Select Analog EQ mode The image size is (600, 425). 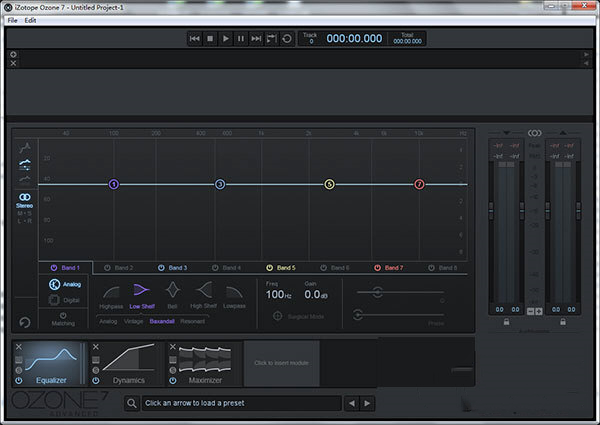point(65,284)
